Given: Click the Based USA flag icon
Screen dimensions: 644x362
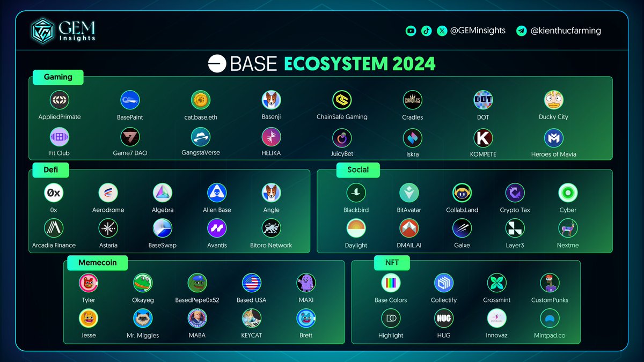Looking at the screenshot, I should coord(251,283).
